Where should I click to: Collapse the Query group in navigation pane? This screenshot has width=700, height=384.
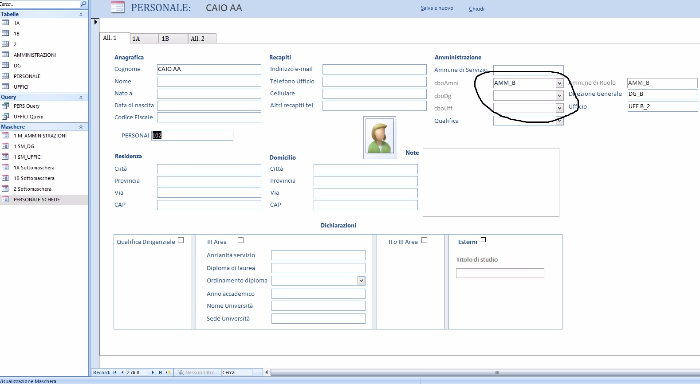pyautogui.click(x=81, y=97)
